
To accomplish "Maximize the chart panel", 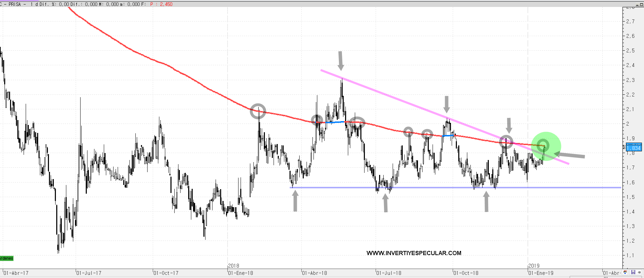I will [642, 5].
